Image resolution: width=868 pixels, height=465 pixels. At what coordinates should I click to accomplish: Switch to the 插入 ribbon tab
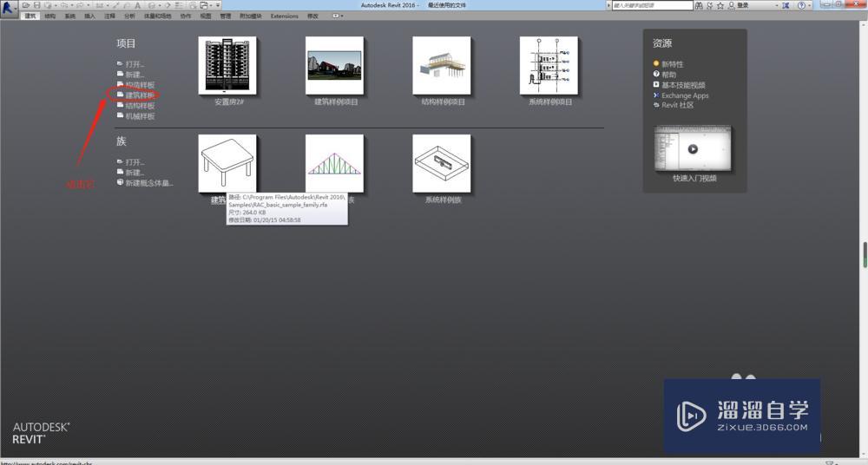point(89,16)
